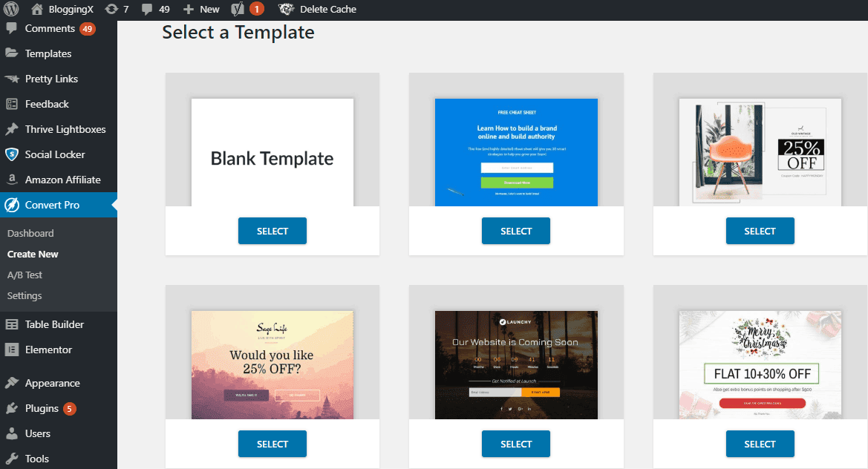
Task: Click the plus New icon
Action: point(188,10)
